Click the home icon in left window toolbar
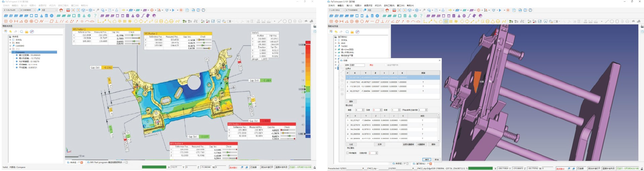644x171 pixels. point(61,10)
